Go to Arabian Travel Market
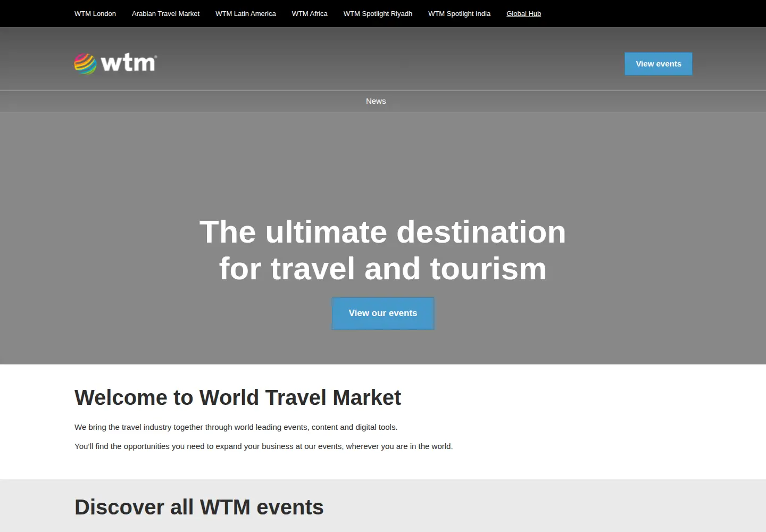This screenshot has height=532, width=766. (165, 14)
